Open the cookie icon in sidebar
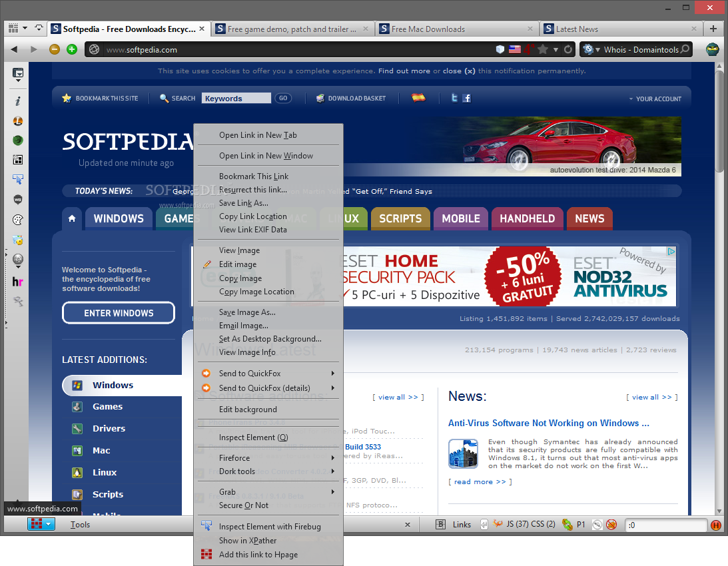The image size is (728, 566). [17, 220]
